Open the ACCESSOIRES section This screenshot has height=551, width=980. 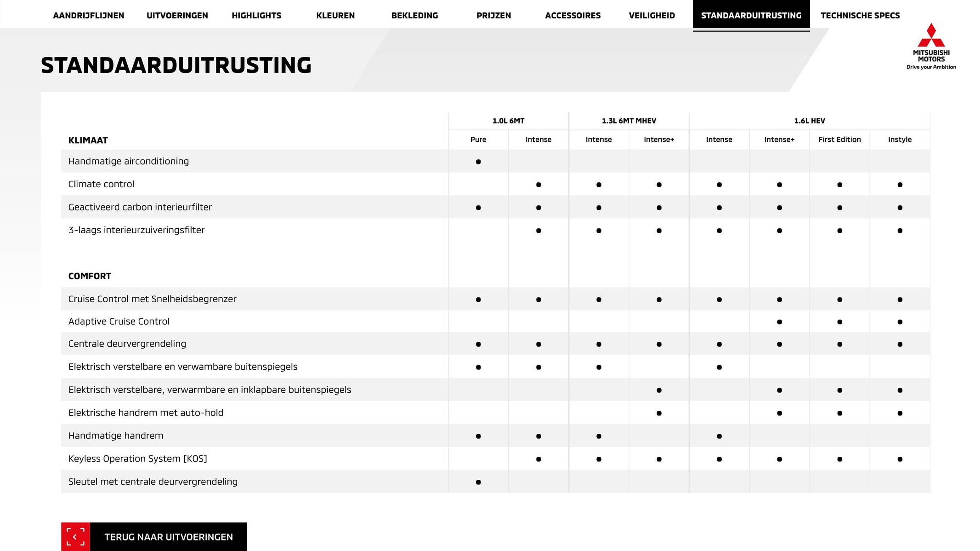pos(573,15)
